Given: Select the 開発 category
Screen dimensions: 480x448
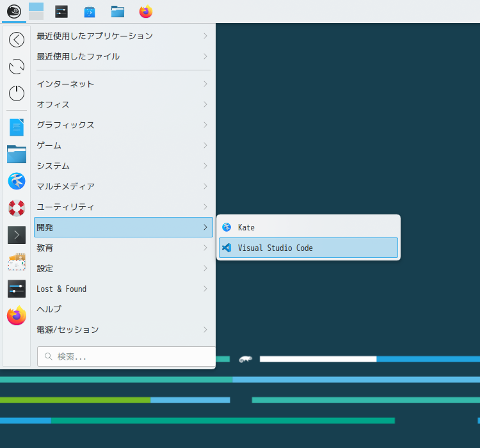Looking at the screenshot, I should point(124,227).
